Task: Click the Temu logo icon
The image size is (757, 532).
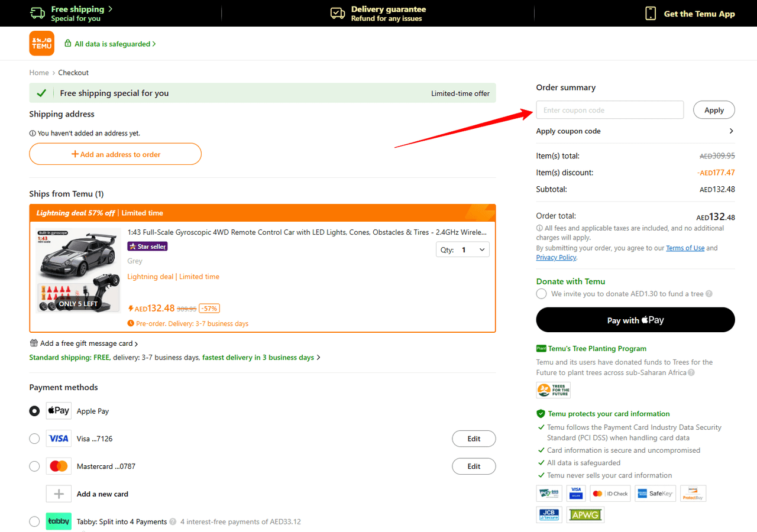Action: pyautogui.click(x=41, y=43)
